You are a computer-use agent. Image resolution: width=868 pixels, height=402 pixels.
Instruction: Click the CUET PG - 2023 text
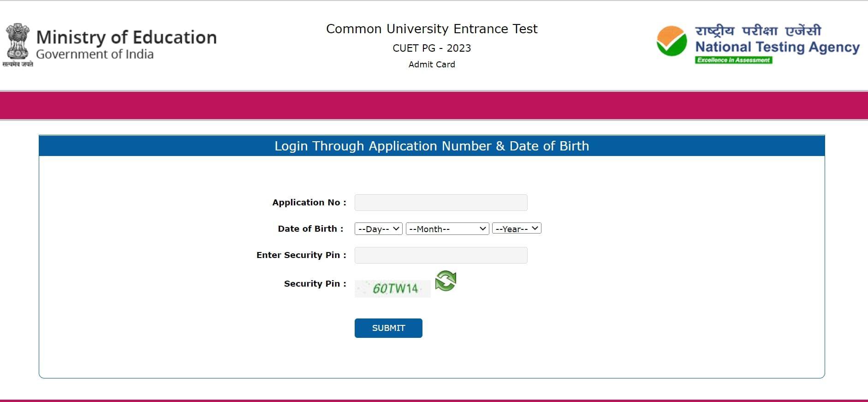click(x=432, y=48)
